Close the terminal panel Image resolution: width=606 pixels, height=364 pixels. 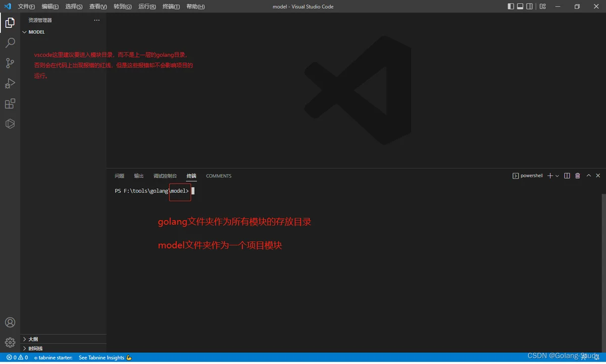click(x=598, y=176)
